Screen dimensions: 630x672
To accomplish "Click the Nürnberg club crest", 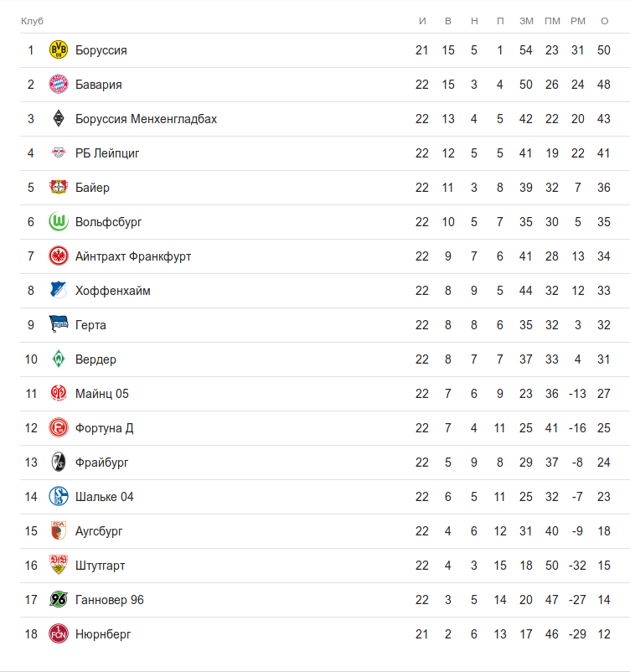I will coord(59,634).
